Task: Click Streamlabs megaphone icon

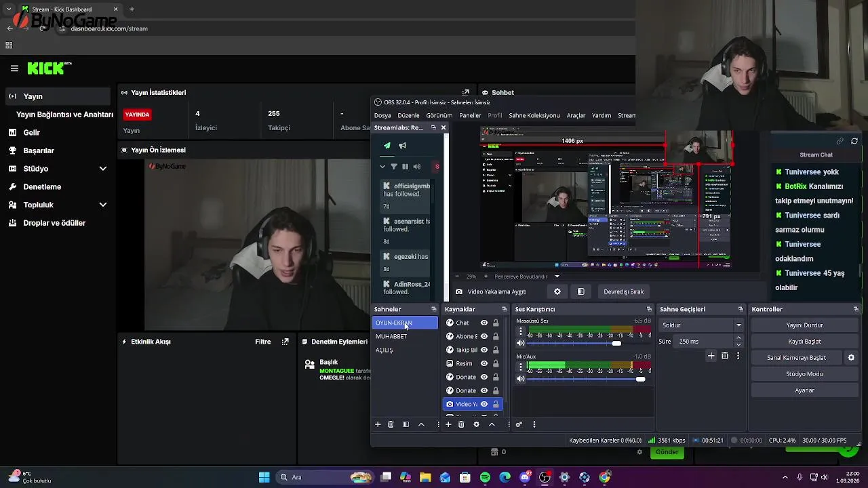Action: [403, 146]
